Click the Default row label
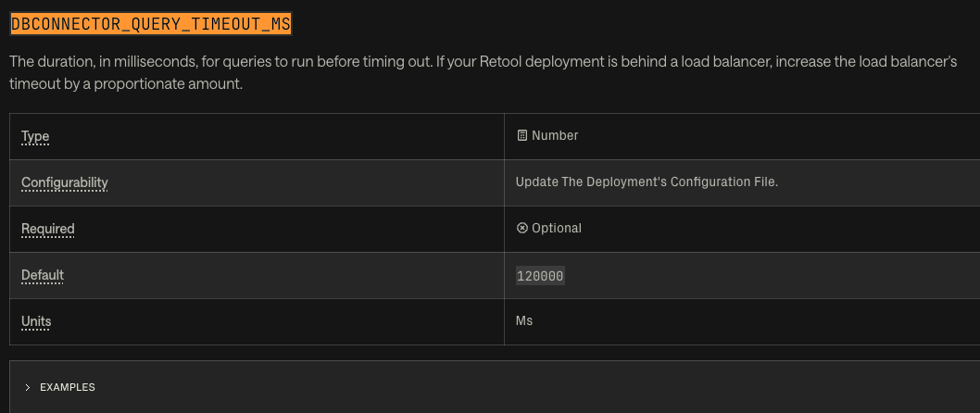Image resolution: width=980 pixels, height=413 pixels. [43, 275]
